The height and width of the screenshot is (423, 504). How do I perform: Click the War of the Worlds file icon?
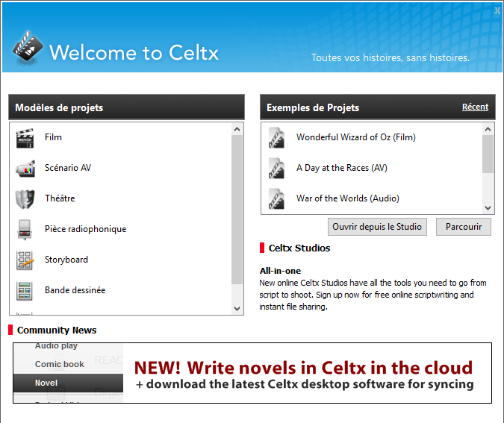coord(276,198)
